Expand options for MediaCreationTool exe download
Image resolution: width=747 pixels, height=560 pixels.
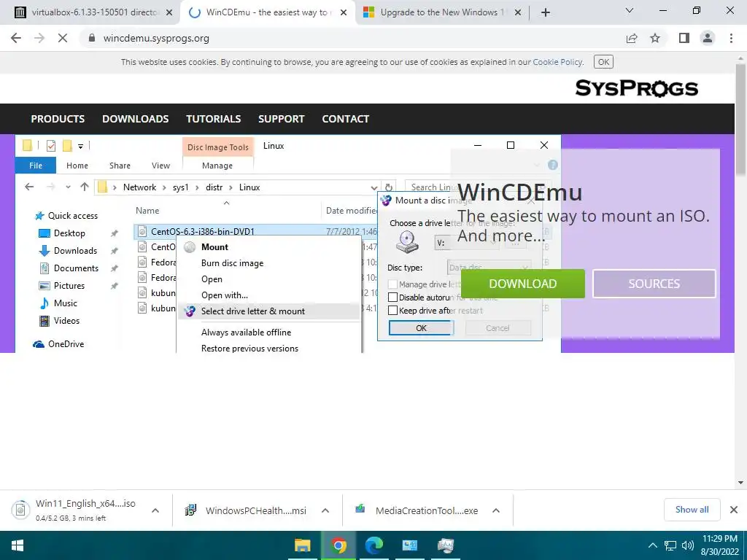[x=496, y=510]
